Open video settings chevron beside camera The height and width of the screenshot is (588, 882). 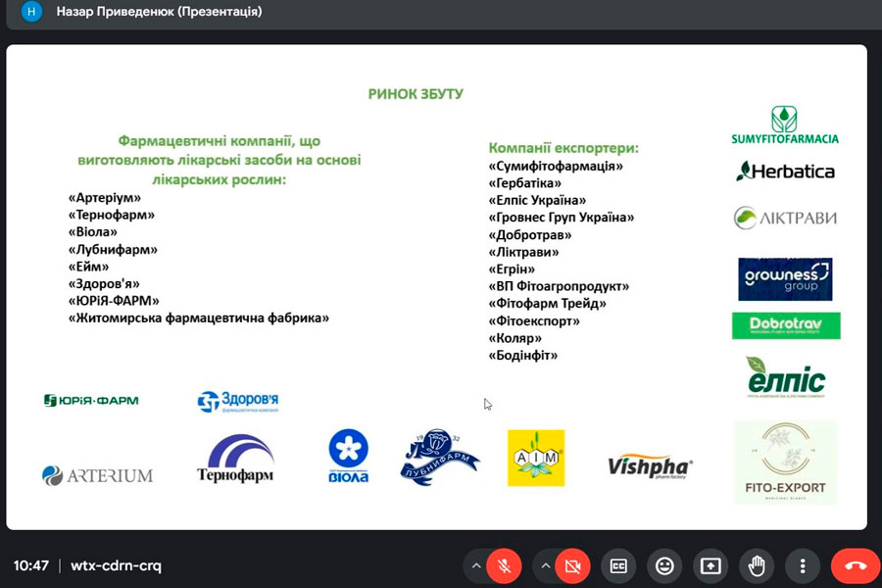point(545,565)
